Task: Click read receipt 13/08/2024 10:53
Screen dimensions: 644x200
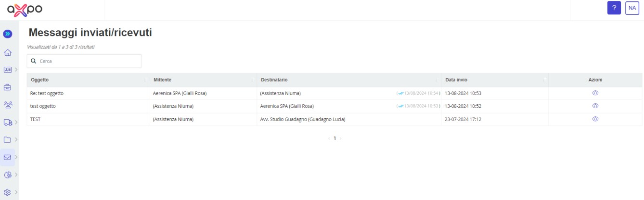Action: click(x=418, y=106)
